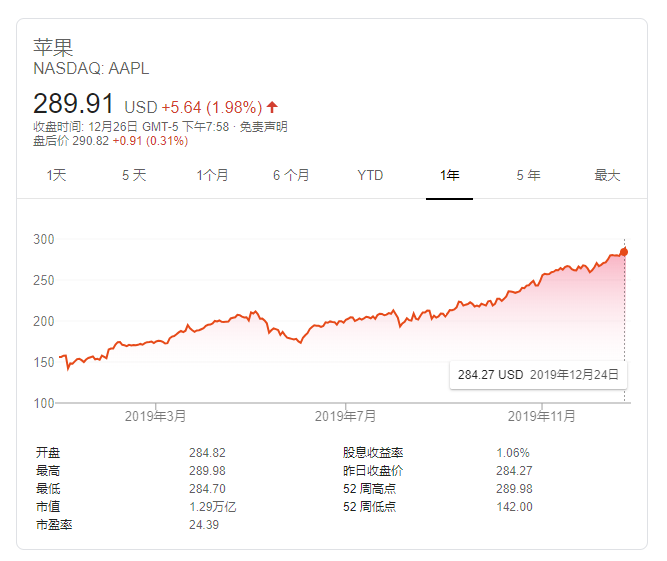Open the 免责声明 disclaimer link
This screenshot has width=667, height=561.
(264, 127)
